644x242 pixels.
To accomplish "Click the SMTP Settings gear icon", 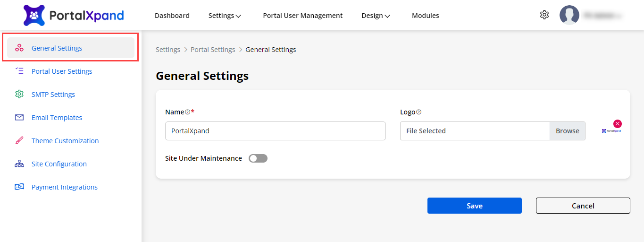I will click(x=19, y=94).
